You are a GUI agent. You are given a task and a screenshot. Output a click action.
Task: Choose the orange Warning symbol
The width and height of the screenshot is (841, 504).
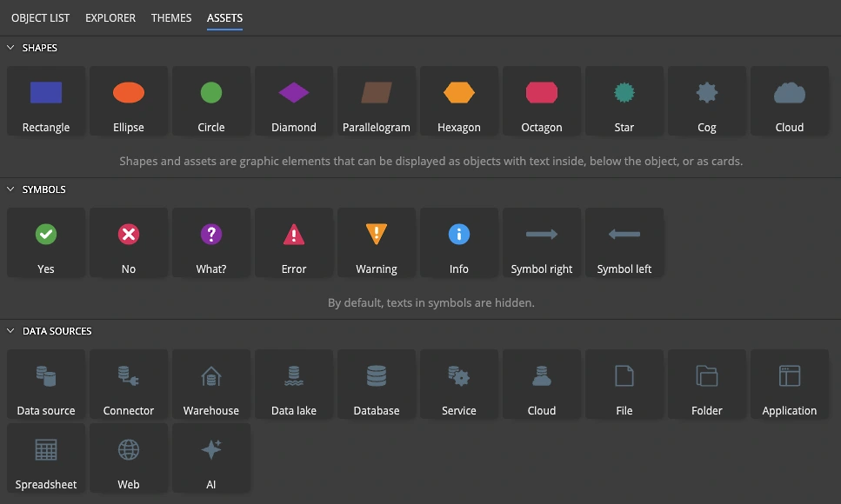(x=377, y=242)
